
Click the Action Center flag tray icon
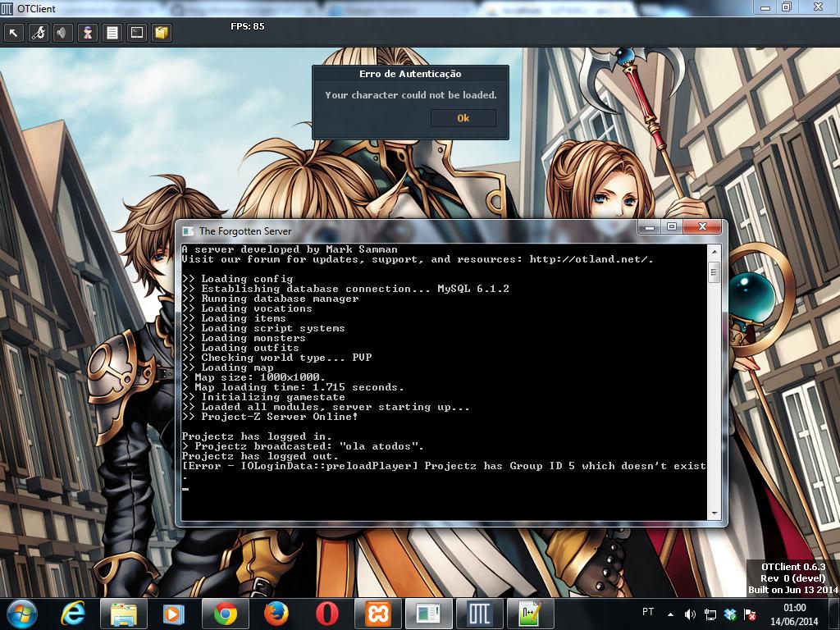click(x=750, y=614)
